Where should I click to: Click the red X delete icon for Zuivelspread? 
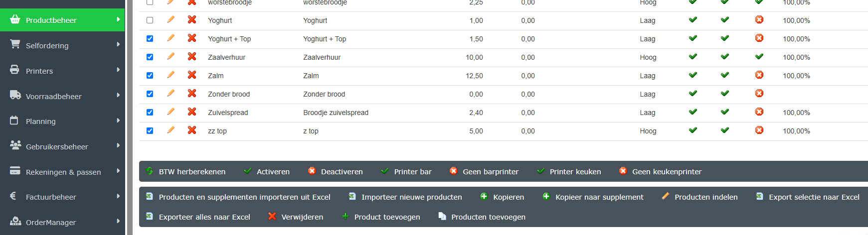click(192, 112)
